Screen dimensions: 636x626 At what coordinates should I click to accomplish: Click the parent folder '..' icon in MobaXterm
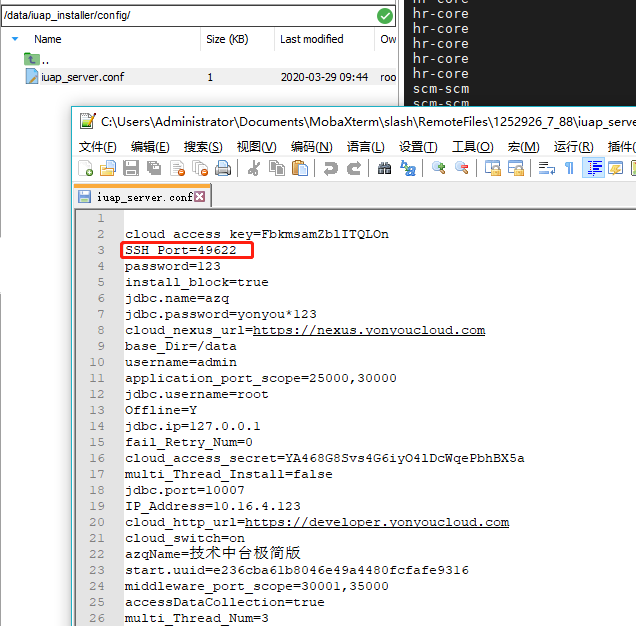tap(32, 59)
